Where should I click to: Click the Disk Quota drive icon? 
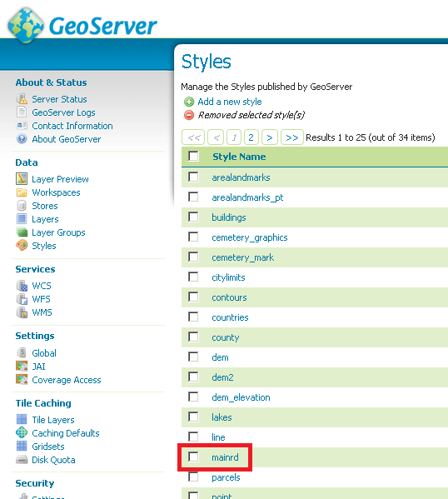point(22,460)
